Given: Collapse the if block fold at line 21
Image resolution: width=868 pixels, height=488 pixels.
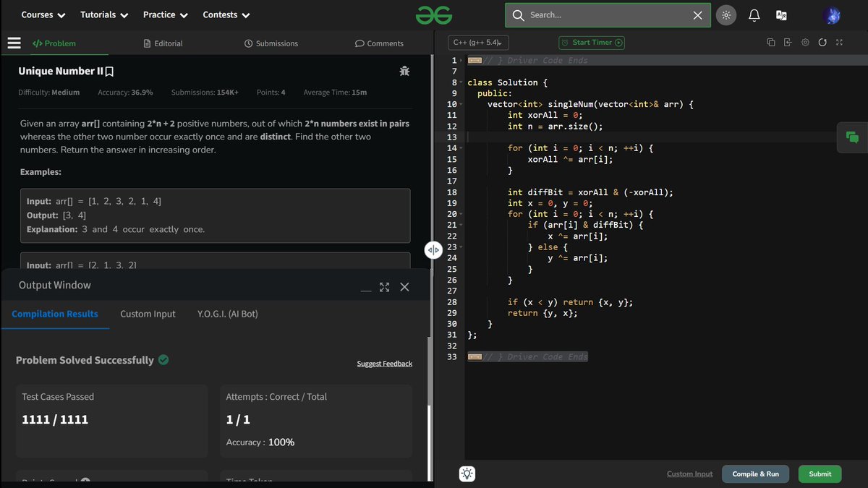Looking at the screenshot, I should (x=462, y=226).
